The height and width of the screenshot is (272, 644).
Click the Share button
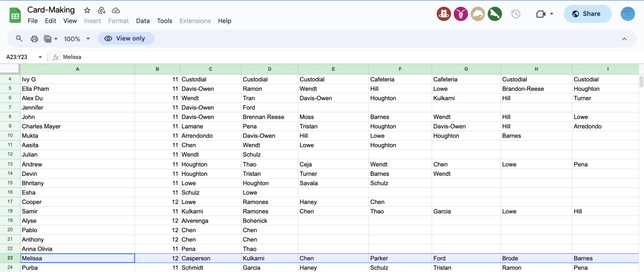[x=587, y=14]
